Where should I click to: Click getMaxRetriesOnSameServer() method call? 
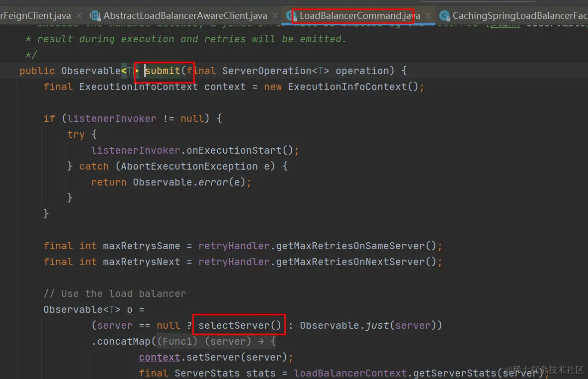click(356, 246)
